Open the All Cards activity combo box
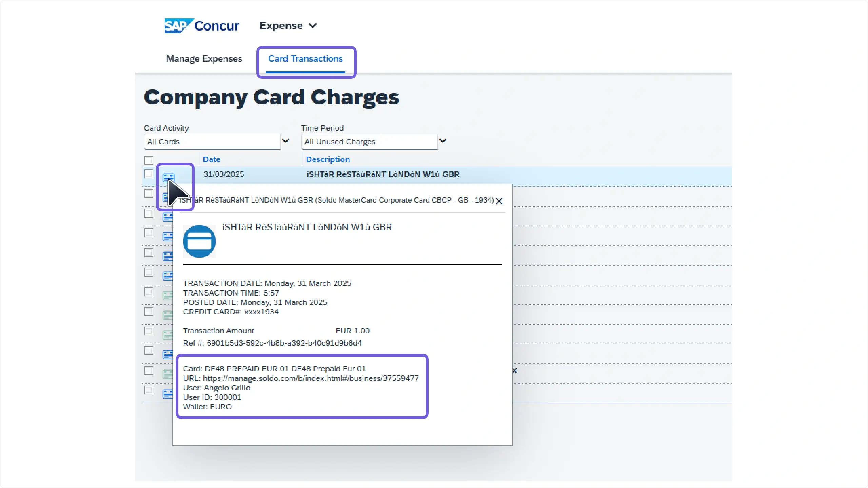The width and height of the screenshot is (868, 488). pyautogui.click(x=212, y=142)
